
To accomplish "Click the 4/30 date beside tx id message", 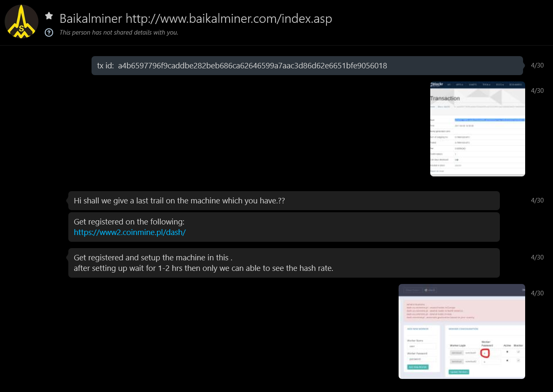I will (537, 65).
